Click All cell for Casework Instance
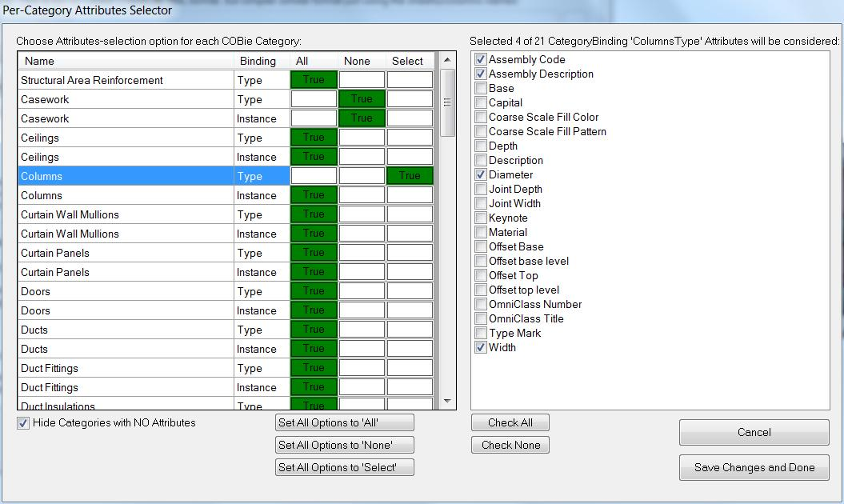Image resolution: width=844 pixels, height=504 pixels. pos(314,118)
